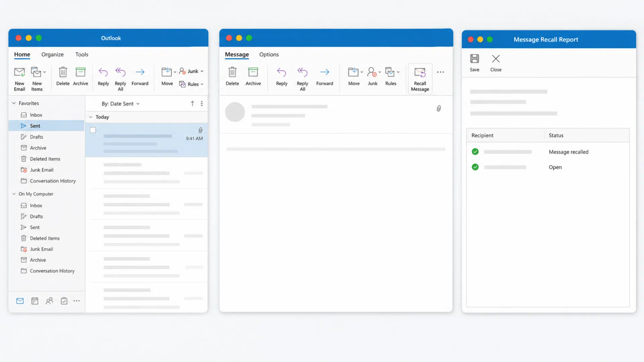Open the By: Date Sent sort dropdown

121,104
